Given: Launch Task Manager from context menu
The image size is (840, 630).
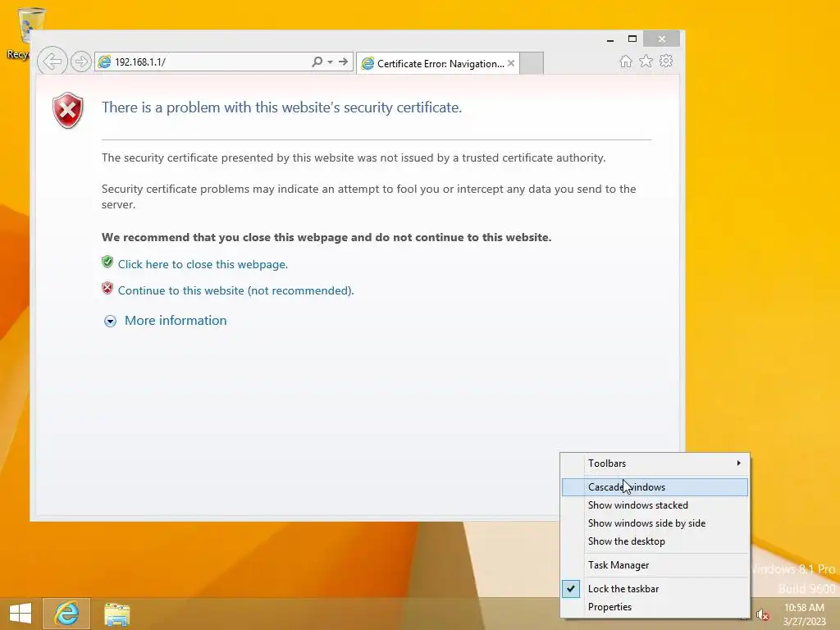Looking at the screenshot, I should [655, 565].
